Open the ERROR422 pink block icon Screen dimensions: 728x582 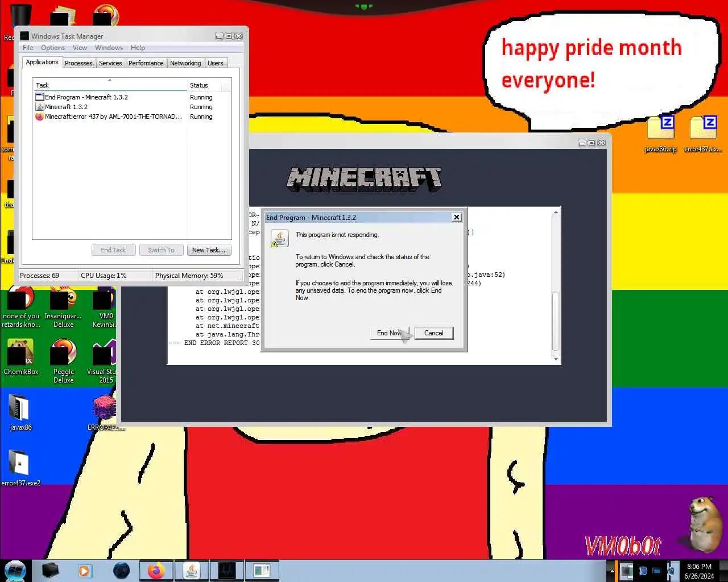pyautogui.click(x=105, y=412)
